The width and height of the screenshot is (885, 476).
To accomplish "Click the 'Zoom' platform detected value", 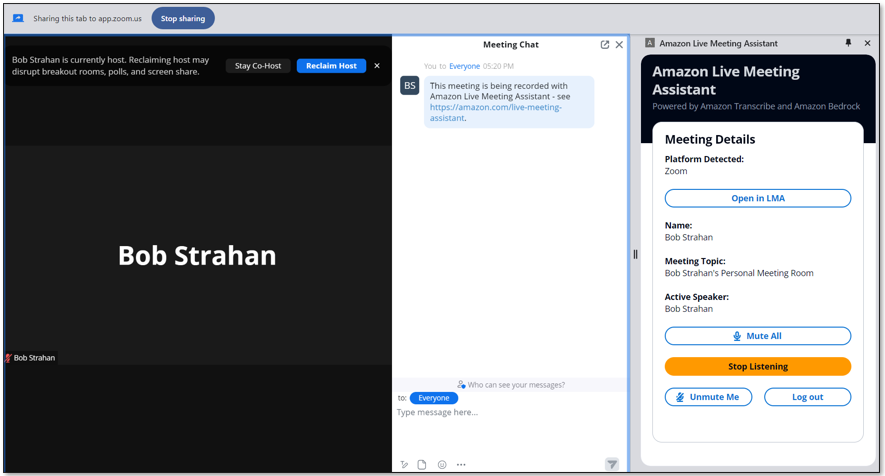I will [676, 171].
